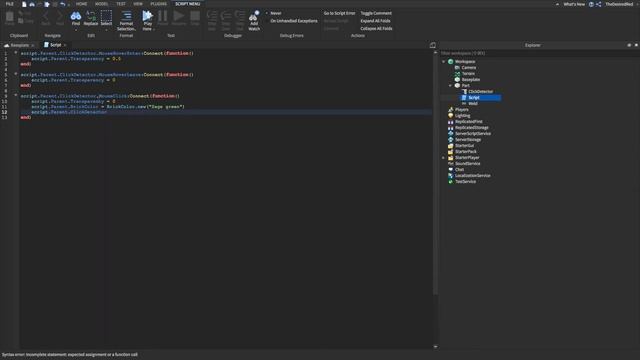Select Terrain in Explorer tree
The width and height of the screenshot is (640, 360).
pyautogui.click(x=468, y=73)
